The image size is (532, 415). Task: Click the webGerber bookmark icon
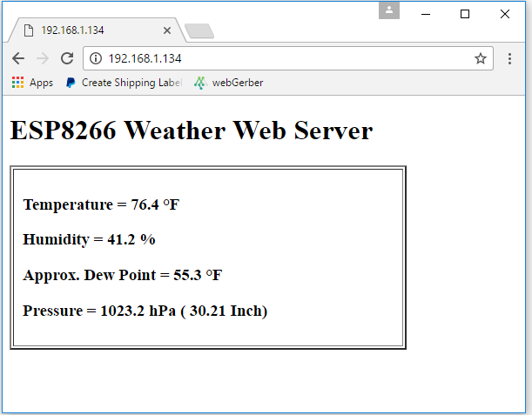point(200,83)
